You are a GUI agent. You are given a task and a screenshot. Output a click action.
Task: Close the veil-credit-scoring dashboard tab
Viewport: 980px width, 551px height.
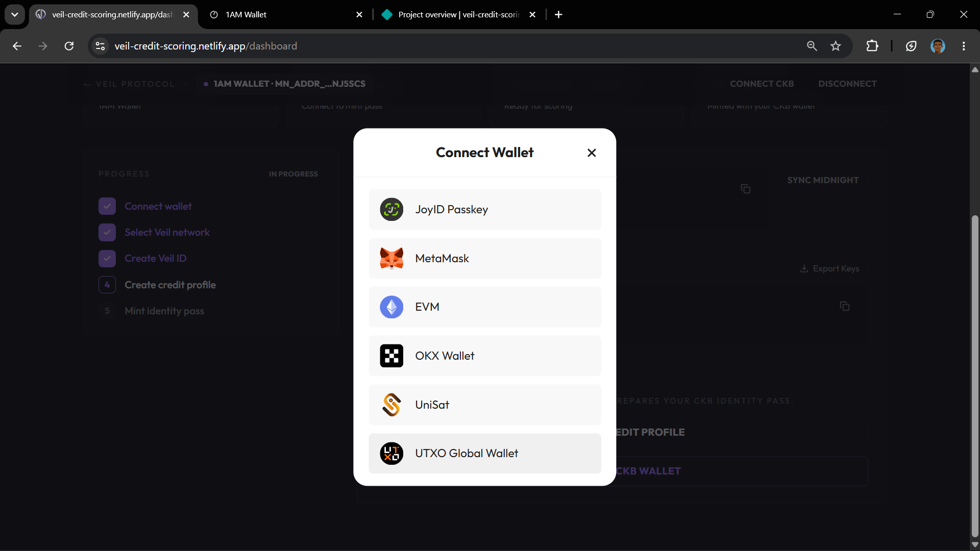[186, 14]
